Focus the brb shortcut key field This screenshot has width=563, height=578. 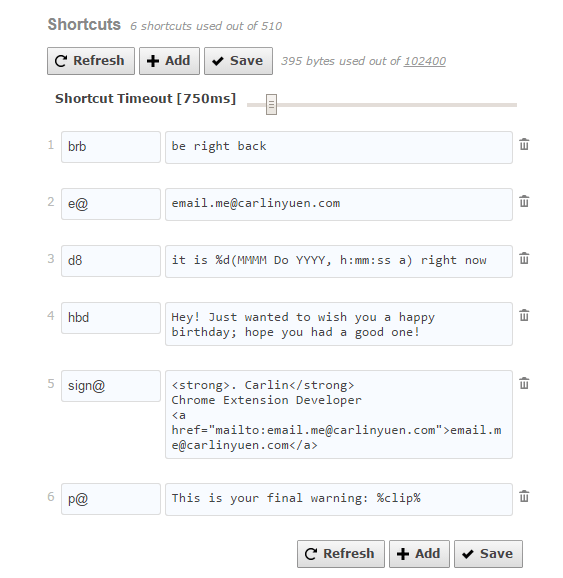point(111,147)
